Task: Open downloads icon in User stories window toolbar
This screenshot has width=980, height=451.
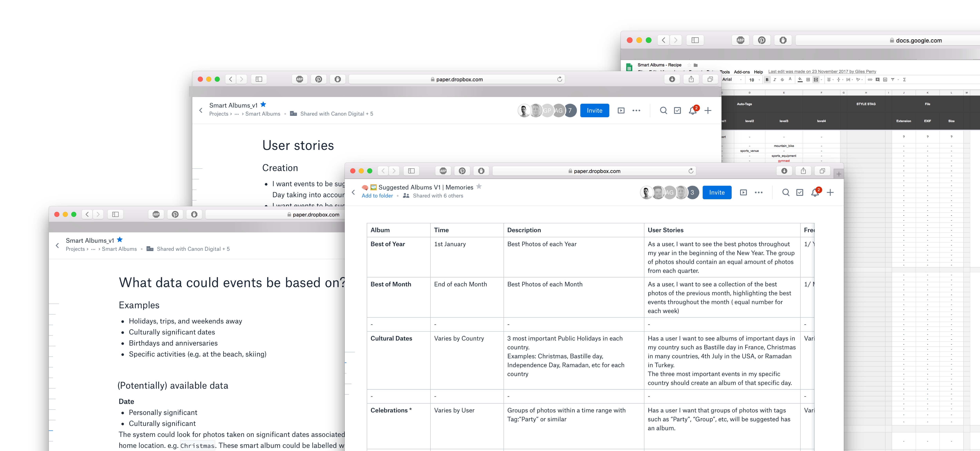Action: 672,79
